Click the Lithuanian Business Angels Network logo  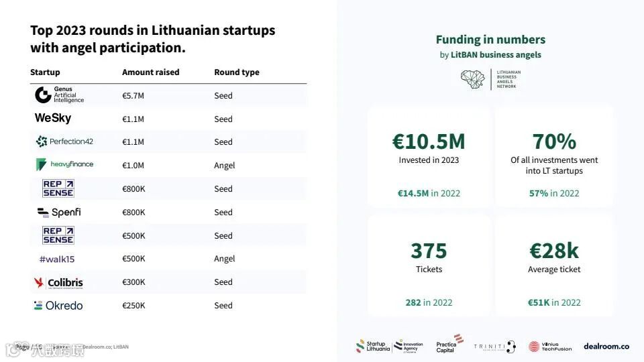(490, 79)
